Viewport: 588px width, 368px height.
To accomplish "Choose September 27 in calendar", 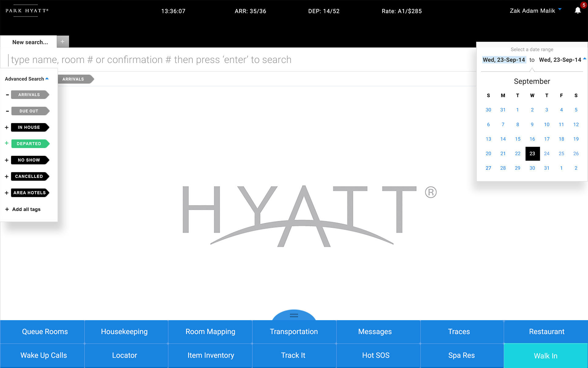I will click(x=488, y=168).
